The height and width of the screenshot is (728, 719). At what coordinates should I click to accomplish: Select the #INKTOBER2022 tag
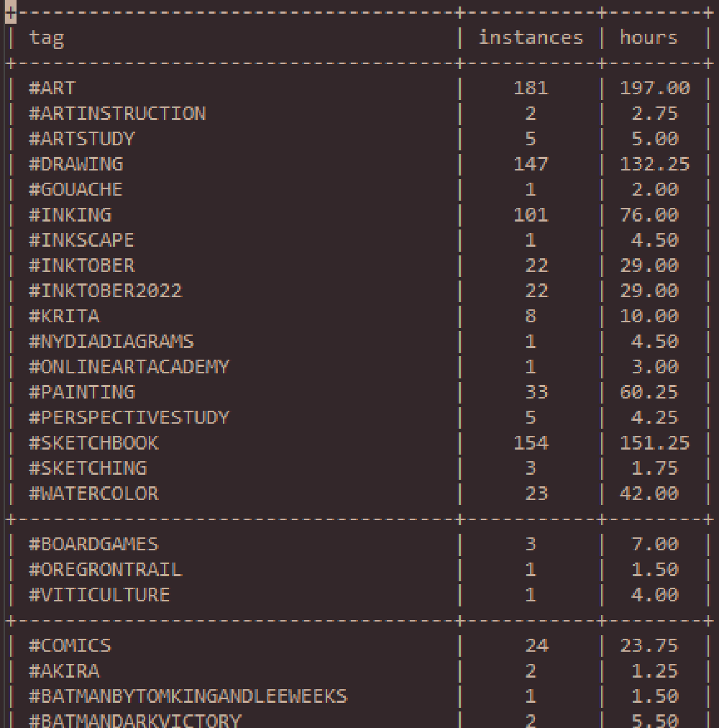(106, 291)
